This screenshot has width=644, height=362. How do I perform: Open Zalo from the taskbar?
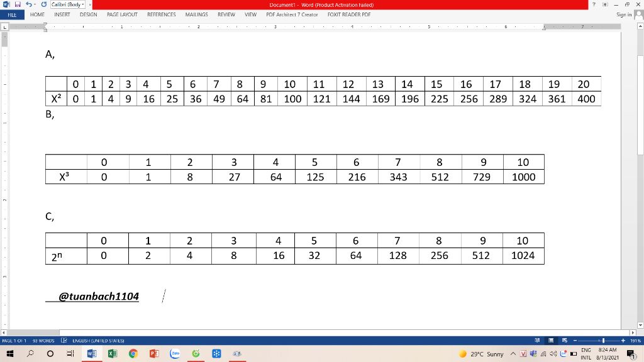[175, 353]
